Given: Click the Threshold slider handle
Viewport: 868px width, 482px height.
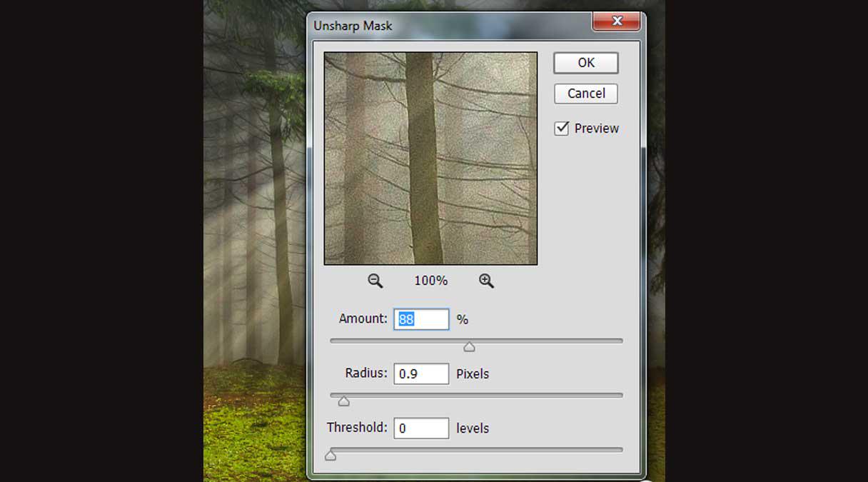Looking at the screenshot, I should [x=330, y=456].
